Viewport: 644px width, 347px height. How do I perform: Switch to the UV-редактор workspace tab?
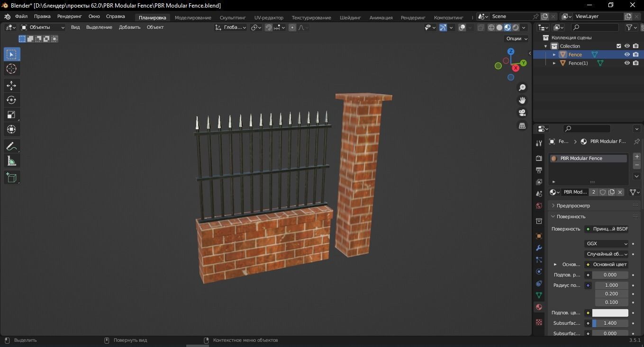(x=269, y=18)
